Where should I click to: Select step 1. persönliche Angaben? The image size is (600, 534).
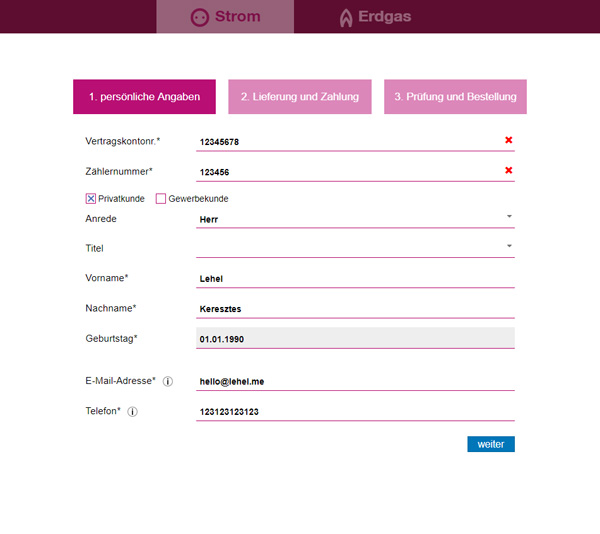pyautogui.click(x=144, y=97)
